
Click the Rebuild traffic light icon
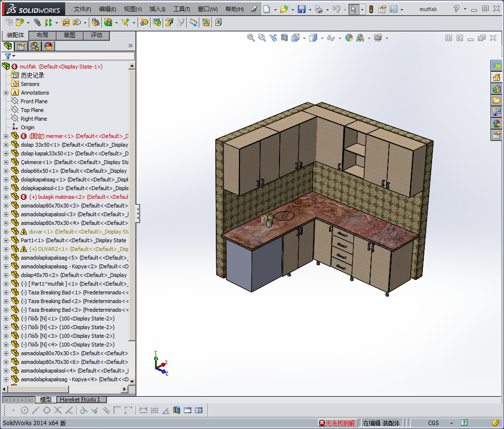click(x=371, y=9)
